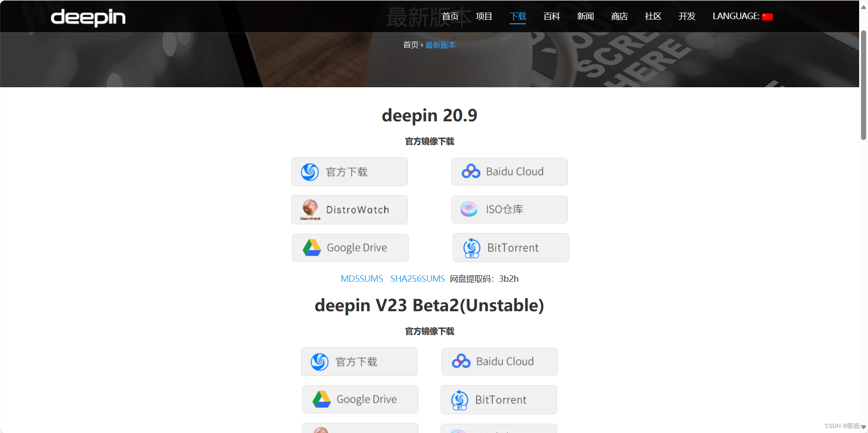Viewport: 868px width, 433px height.
Task: Click the BitTorrent icon under V23 Beta2
Action: [x=460, y=400]
